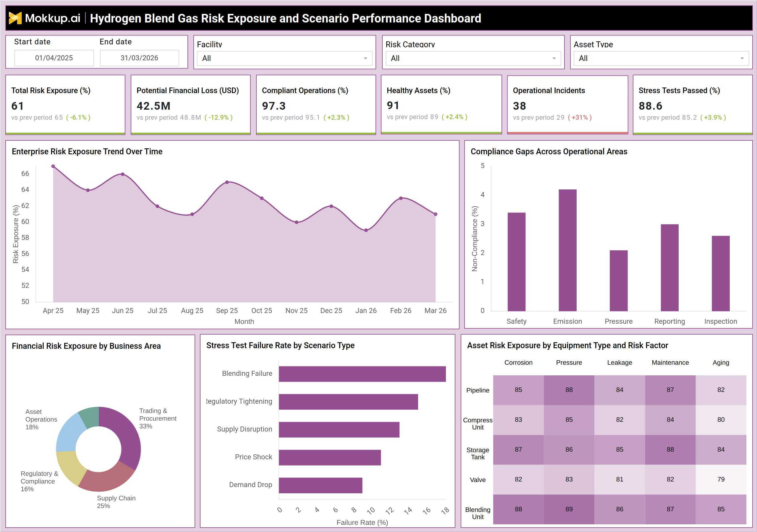Select the Blending Failure bar
The width and height of the screenshot is (757, 532).
point(362,374)
